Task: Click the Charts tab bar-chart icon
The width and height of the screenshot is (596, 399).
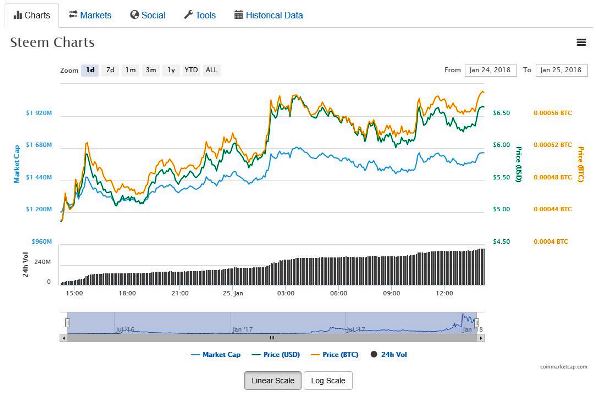Action: coord(17,15)
